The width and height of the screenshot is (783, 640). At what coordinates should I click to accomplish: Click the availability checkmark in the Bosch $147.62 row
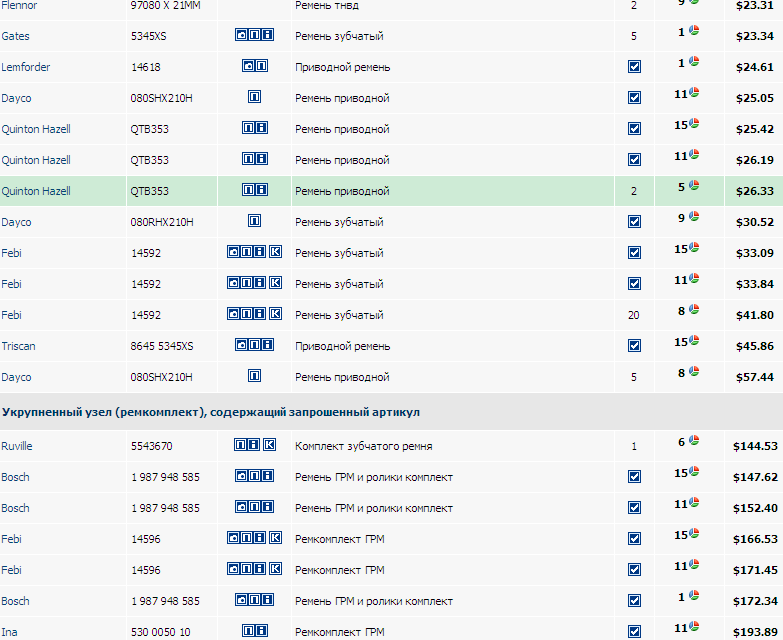tap(634, 476)
